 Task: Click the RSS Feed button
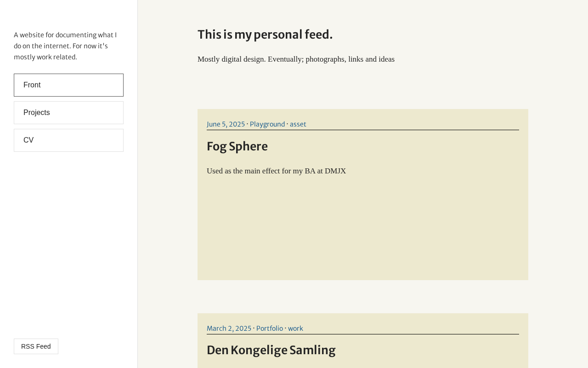point(36,346)
